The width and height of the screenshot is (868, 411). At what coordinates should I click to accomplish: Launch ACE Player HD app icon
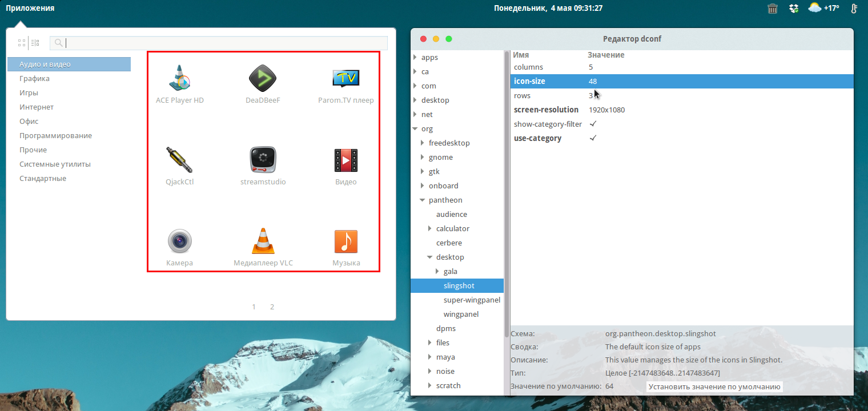tap(180, 79)
